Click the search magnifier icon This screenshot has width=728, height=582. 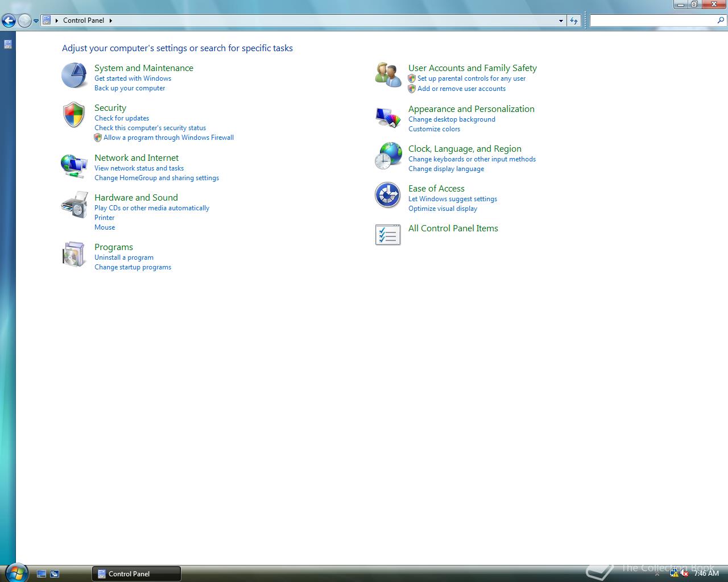(721, 20)
